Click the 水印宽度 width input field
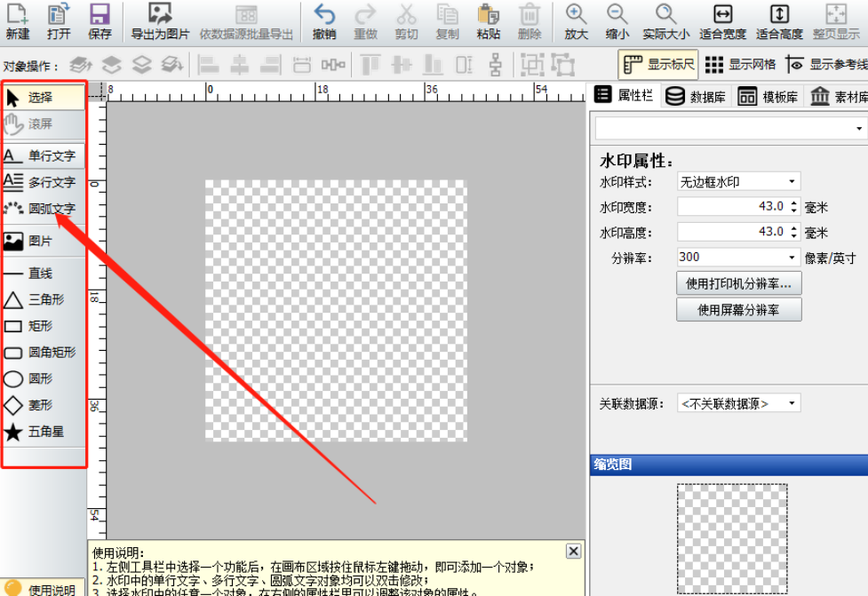 [730, 207]
